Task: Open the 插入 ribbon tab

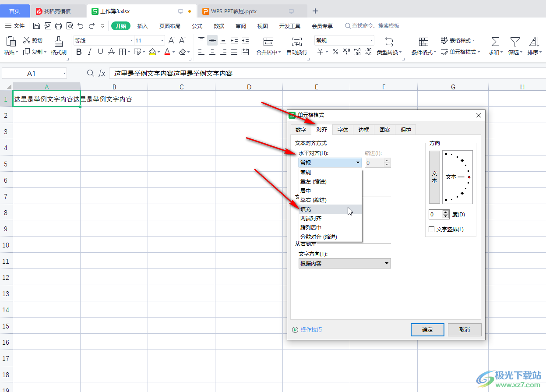Action: pyautogui.click(x=143, y=26)
